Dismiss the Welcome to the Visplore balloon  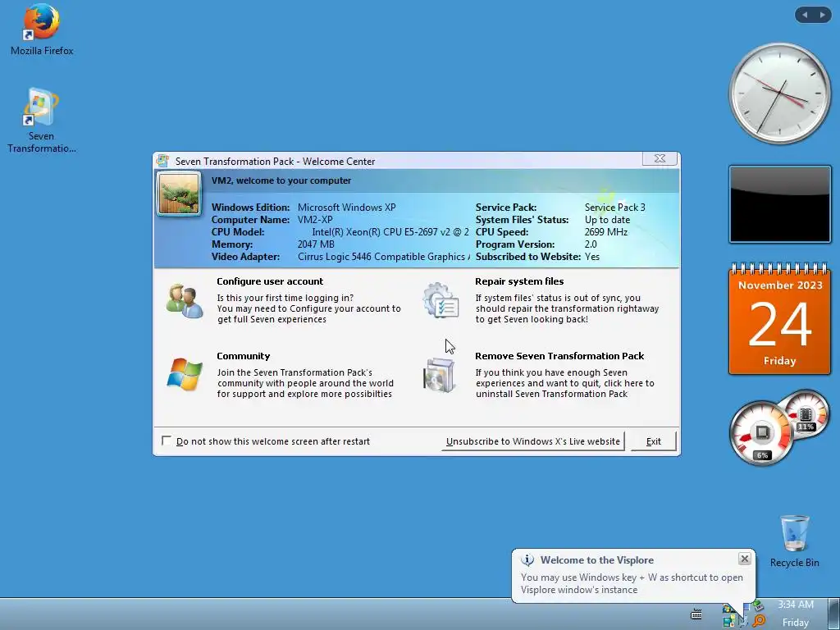coord(745,559)
